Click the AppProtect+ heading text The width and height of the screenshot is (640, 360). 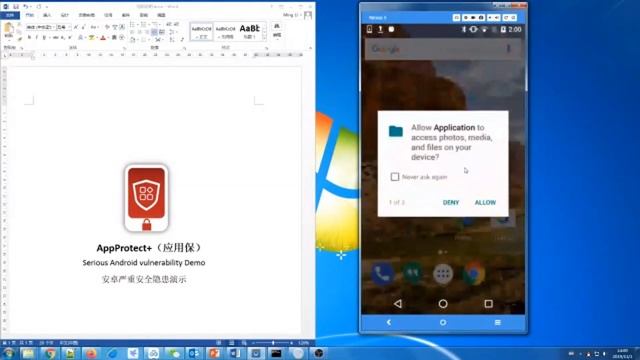click(149, 248)
